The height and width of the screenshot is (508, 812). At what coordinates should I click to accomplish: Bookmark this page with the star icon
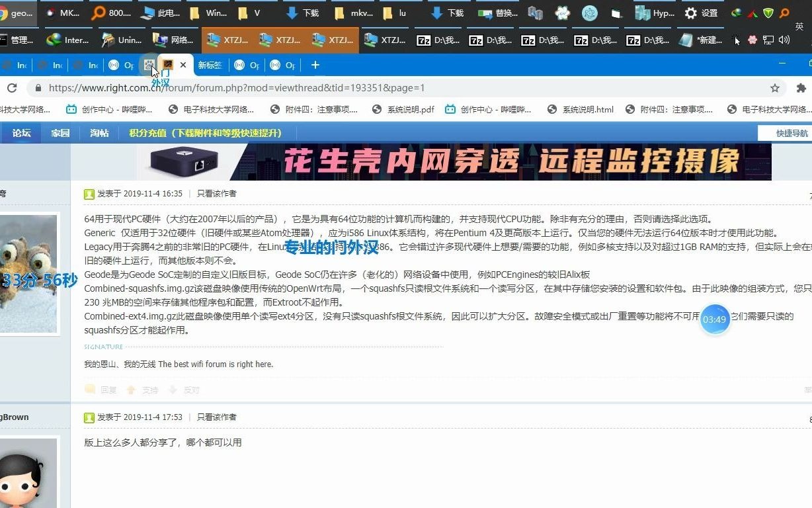click(x=775, y=88)
